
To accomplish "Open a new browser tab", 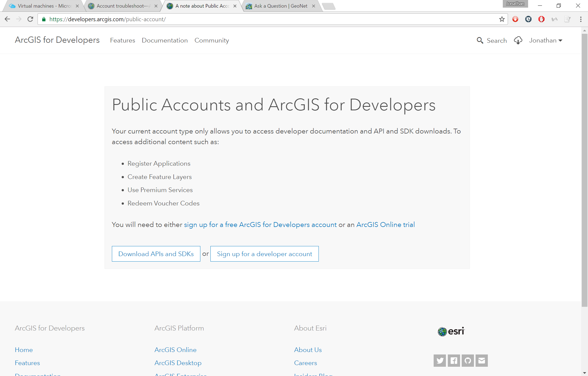I will (x=329, y=6).
